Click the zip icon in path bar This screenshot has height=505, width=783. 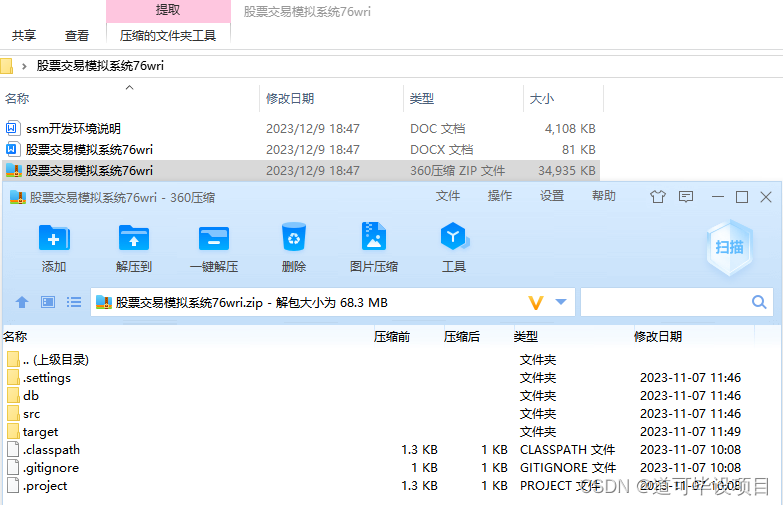(104, 302)
